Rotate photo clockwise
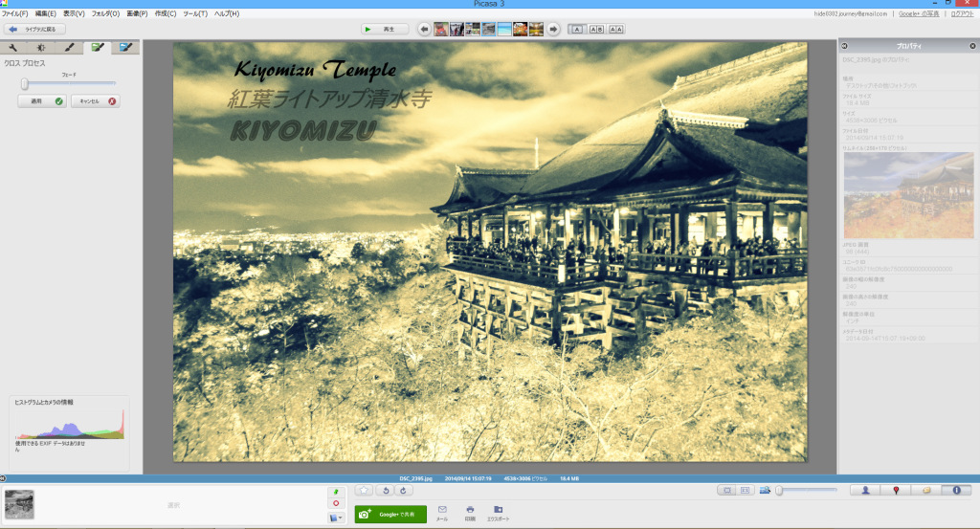The image size is (980, 529). coord(404,491)
